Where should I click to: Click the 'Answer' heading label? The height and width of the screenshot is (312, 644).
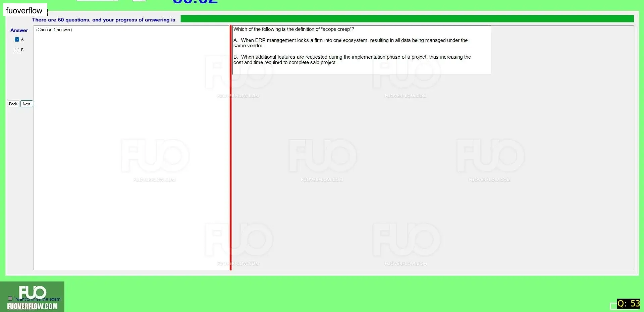(19, 30)
